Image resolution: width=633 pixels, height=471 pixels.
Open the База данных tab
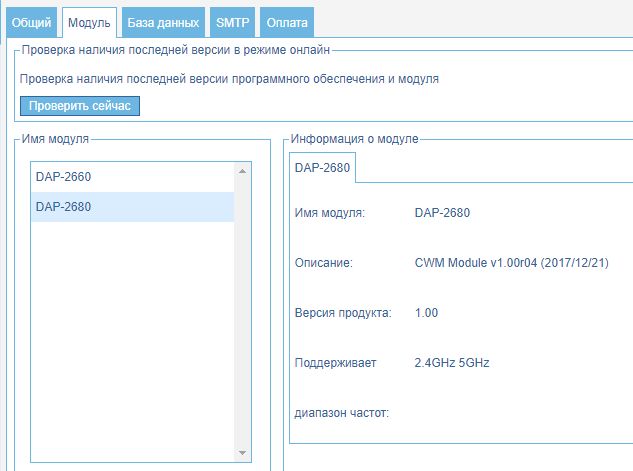(163, 21)
